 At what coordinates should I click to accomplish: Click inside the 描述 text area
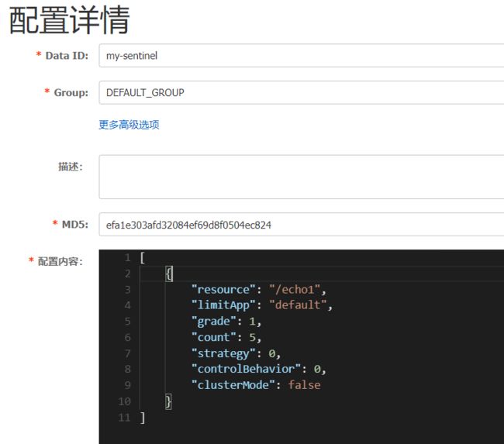click(302, 177)
